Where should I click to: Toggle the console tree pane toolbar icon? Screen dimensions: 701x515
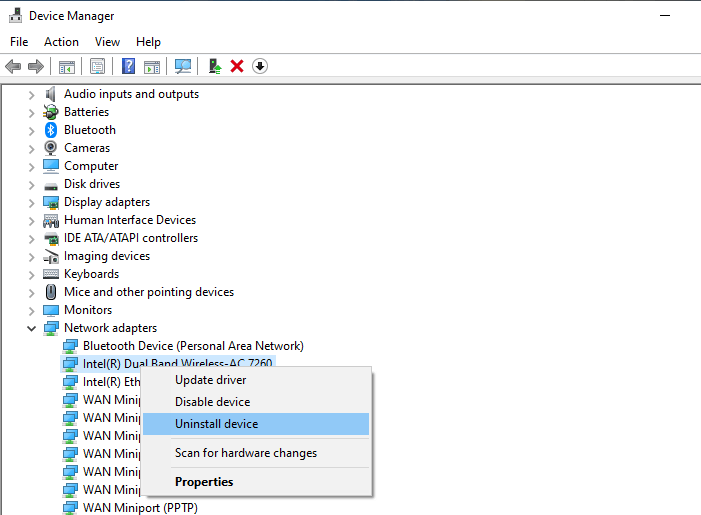point(67,67)
